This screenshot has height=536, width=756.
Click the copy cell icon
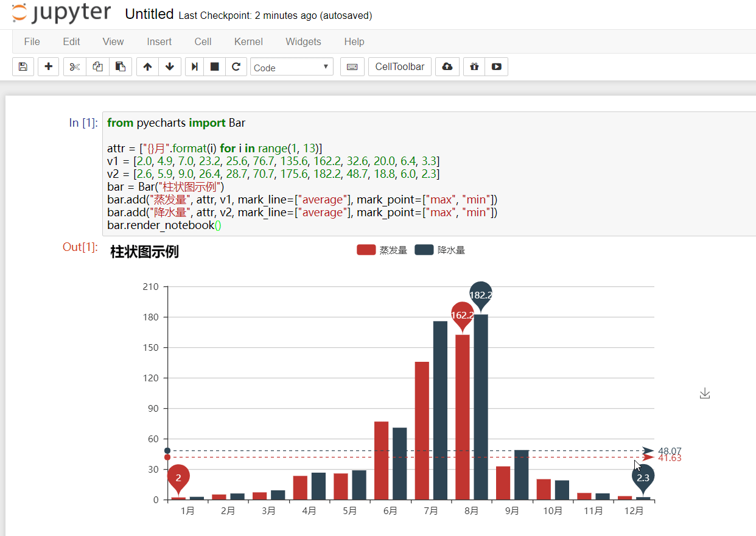(97, 66)
